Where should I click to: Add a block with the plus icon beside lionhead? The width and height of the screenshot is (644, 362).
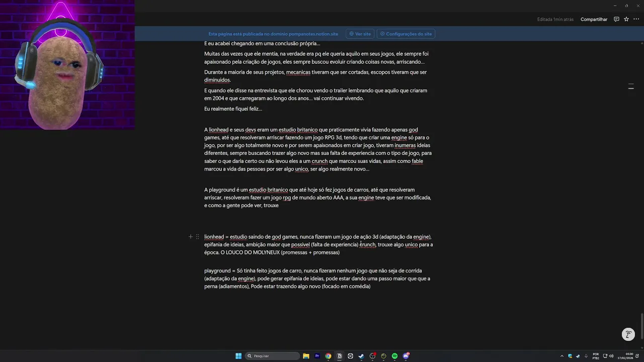coord(191,236)
